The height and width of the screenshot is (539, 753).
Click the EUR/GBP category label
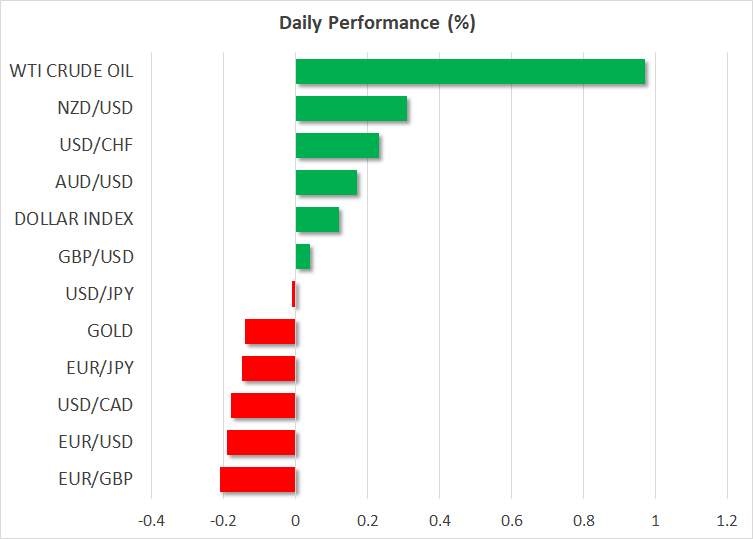[96, 479]
